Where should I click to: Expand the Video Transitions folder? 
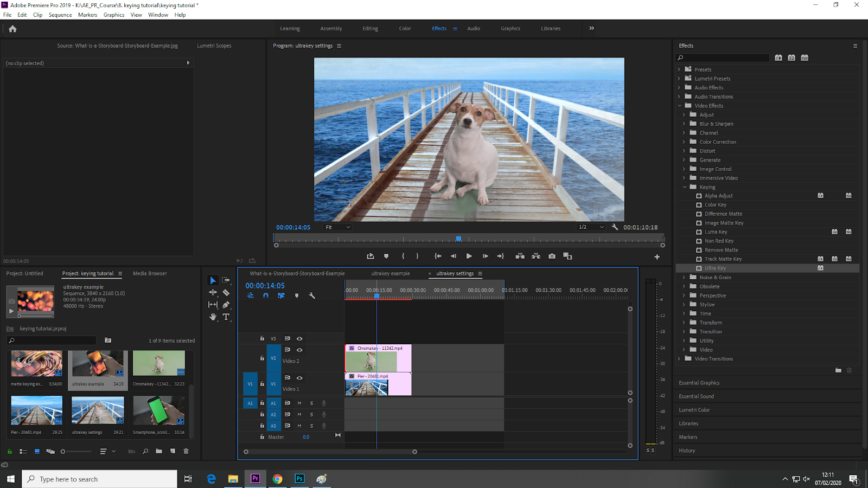pyautogui.click(x=679, y=359)
